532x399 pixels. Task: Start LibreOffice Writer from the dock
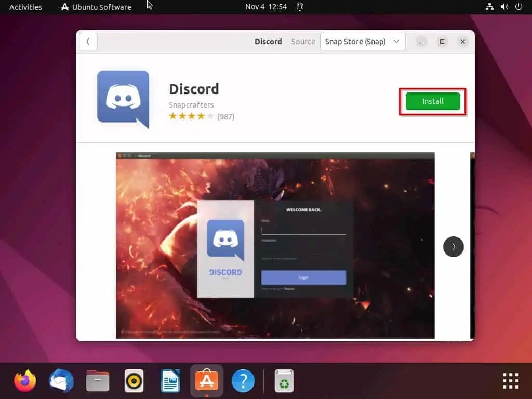pyautogui.click(x=170, y=380)
